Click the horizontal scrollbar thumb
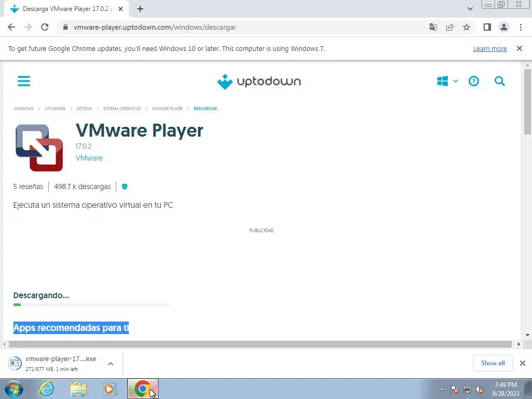This screenshot has width=532, height=399. [260, 344]
